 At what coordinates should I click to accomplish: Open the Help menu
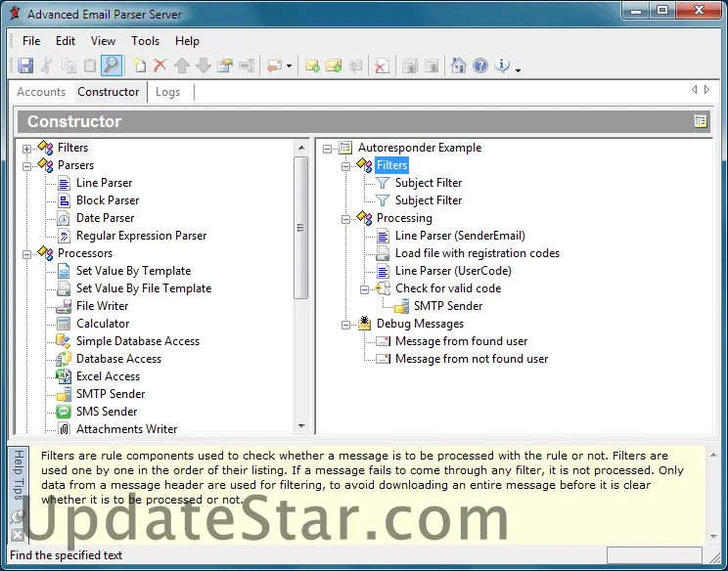click(x=187, y=41)
